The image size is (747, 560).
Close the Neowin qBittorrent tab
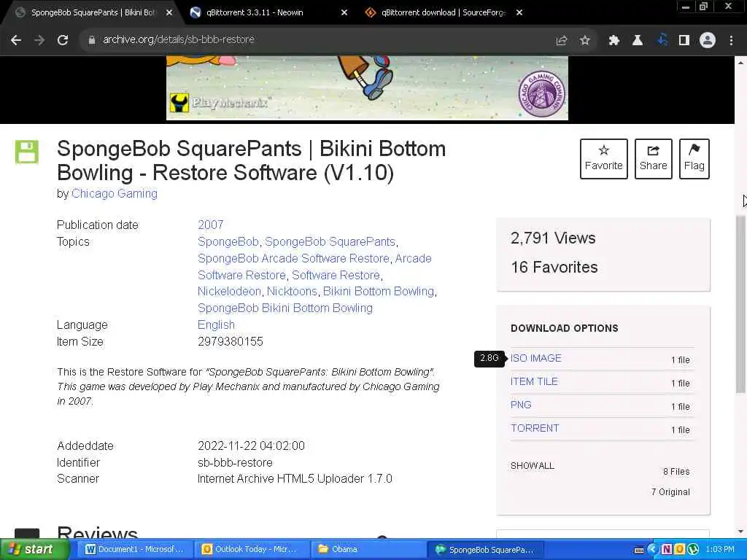coord(344,13)
